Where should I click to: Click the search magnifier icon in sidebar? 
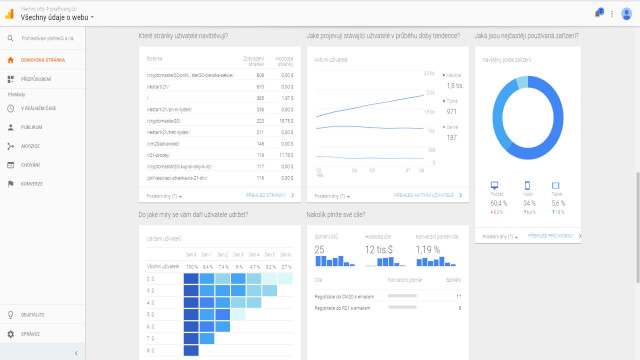pos(11,38)
